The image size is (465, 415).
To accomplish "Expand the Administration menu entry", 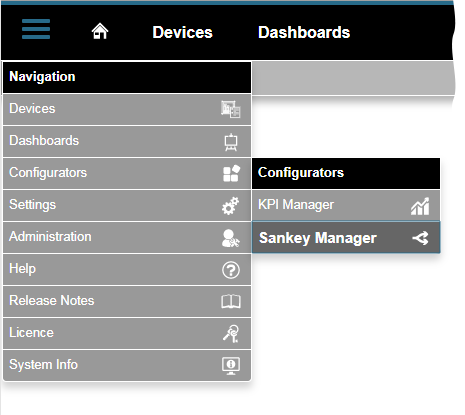I will tap(127, 237).
